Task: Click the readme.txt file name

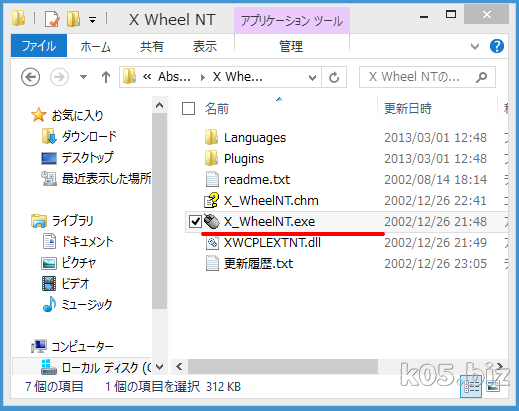Action: coord(257,180)
